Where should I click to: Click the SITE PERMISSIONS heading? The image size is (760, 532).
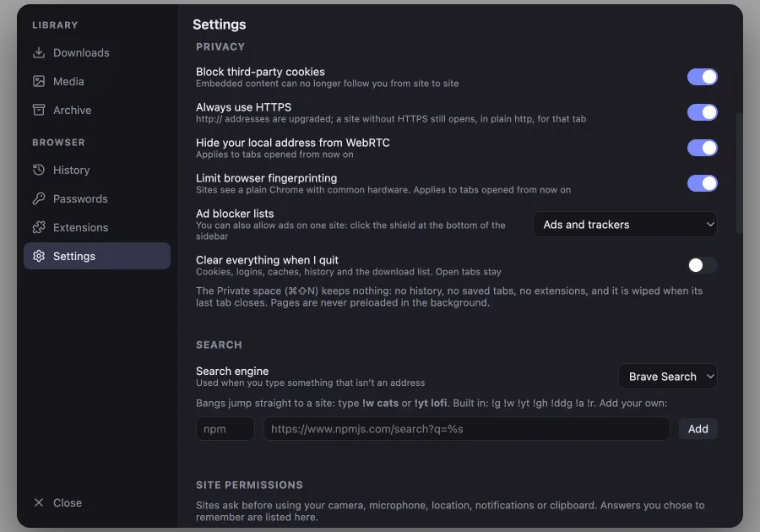(250, 485)
